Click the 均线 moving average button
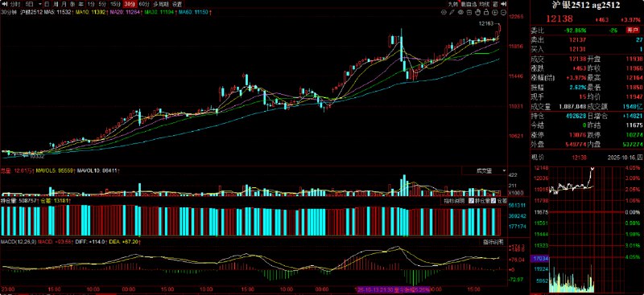644x295 pixels. (485, 4)
